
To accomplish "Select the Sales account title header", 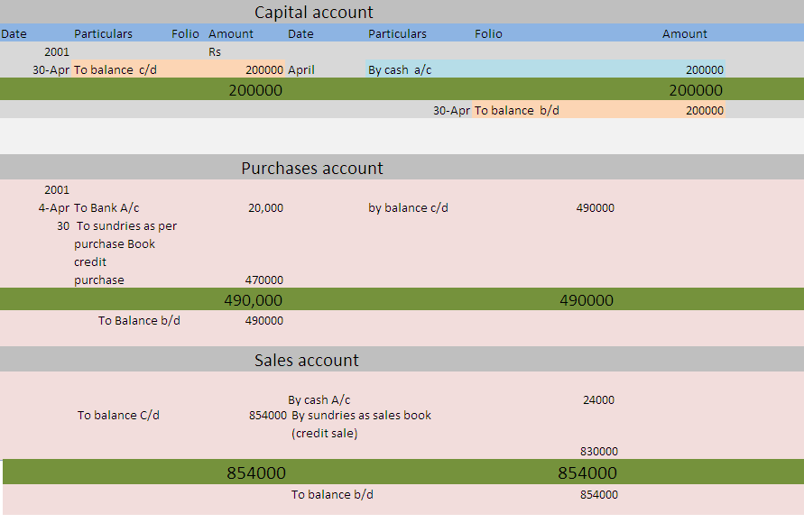I will tap(308, 359).
